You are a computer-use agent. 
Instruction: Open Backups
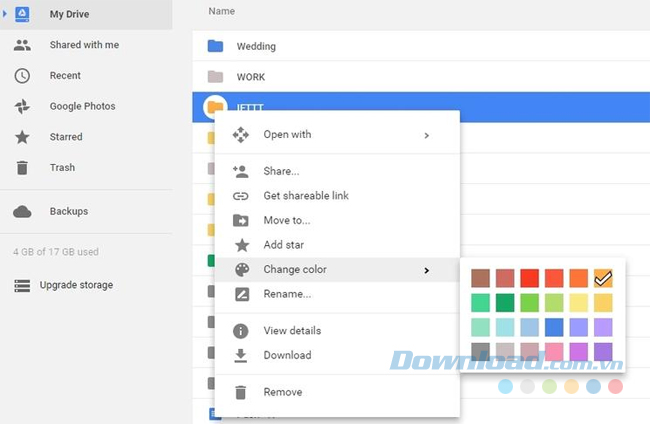pyautogui.click(x=69, y=211)
